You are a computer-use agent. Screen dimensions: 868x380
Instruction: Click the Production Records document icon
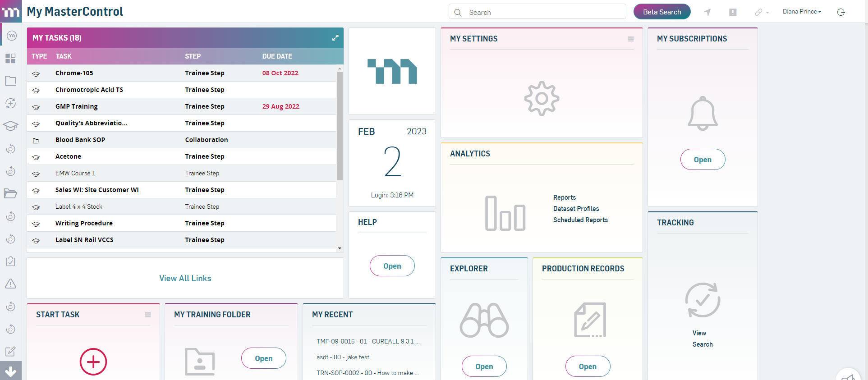click(x=590, y=320)
